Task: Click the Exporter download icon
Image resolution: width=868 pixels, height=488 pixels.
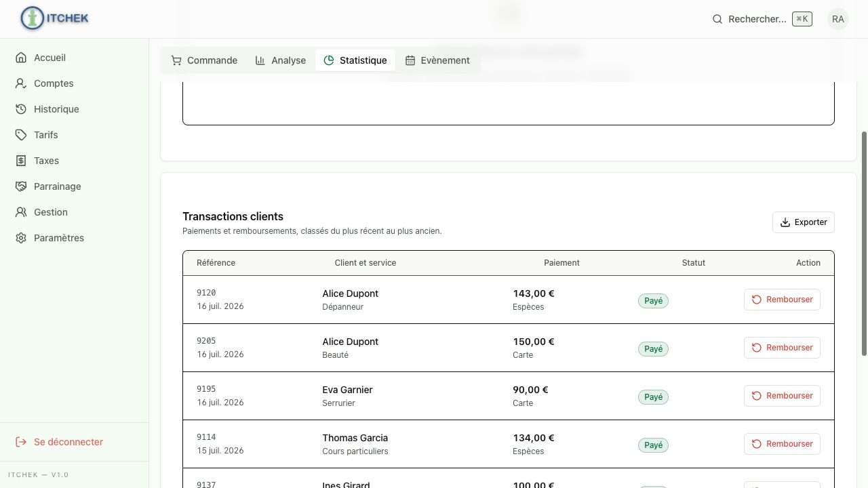Action: [x=785, y=222]
